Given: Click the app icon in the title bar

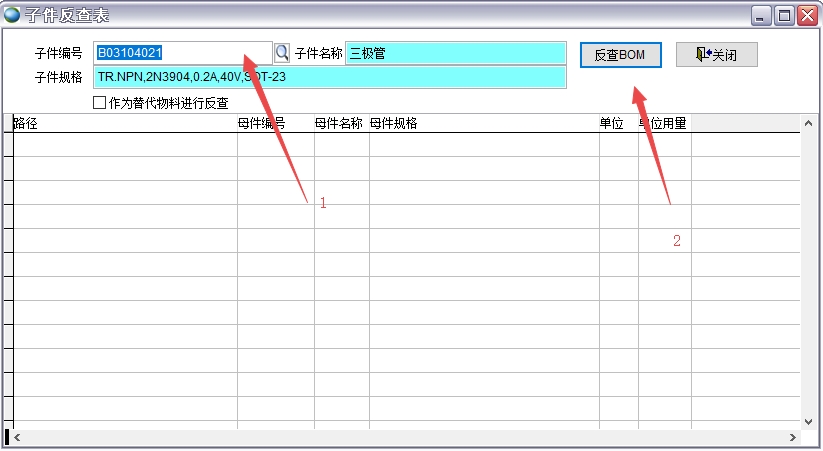Looking at the screenshot, I should click(x=12, y=15).
